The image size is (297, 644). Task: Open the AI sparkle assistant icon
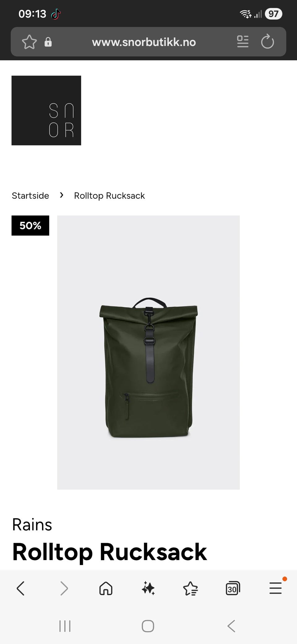(148, 588)
